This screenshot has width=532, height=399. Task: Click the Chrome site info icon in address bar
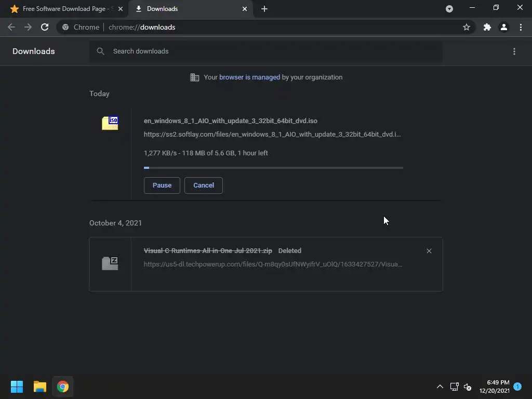pos(65,27)
